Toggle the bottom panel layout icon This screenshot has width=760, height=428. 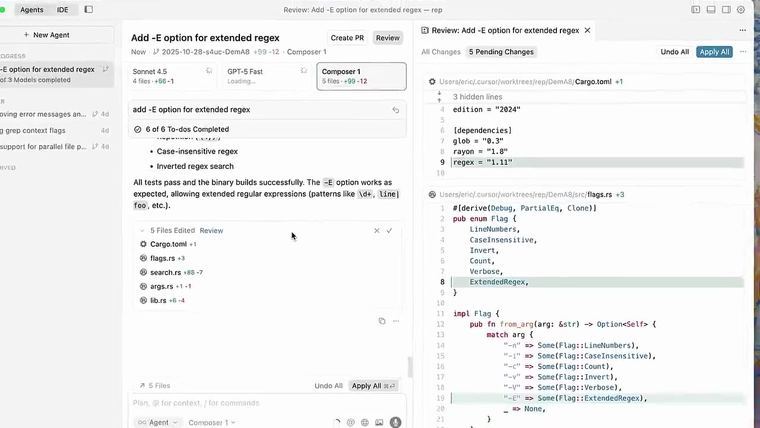point(711,9)
